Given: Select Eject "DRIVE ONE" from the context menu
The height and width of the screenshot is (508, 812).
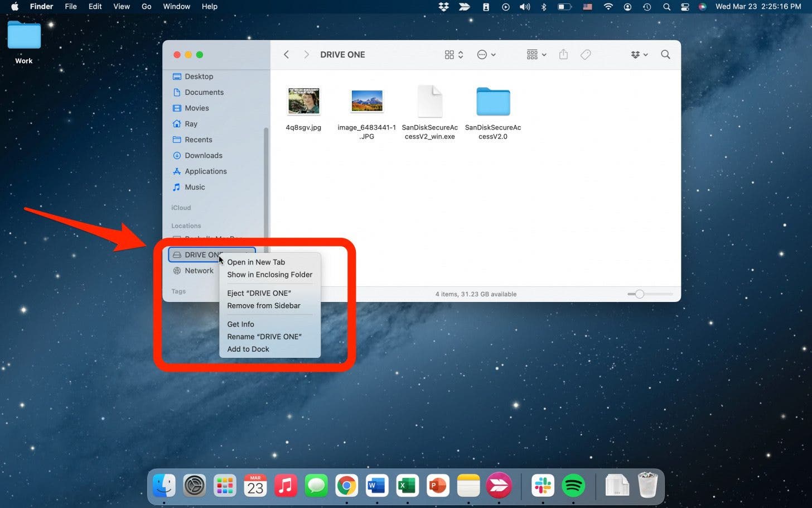Looking at the screenshot, I should [259, 293].
